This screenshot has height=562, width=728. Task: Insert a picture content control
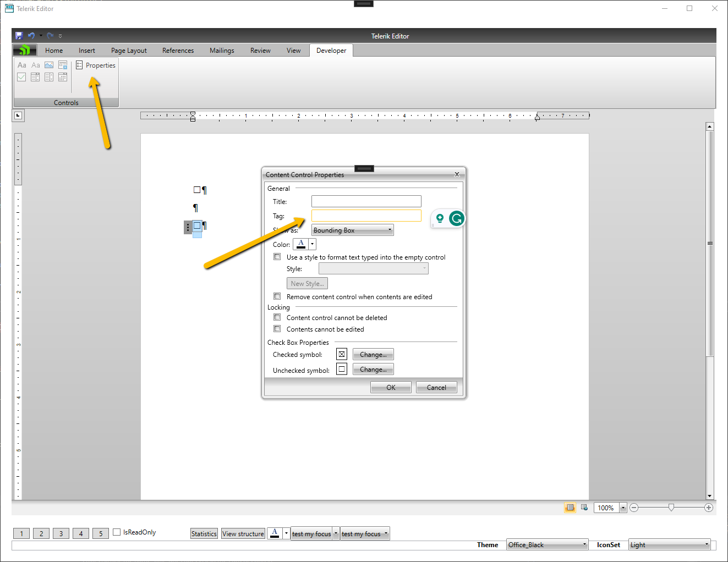pyautogui.click(x=49, y=65)
